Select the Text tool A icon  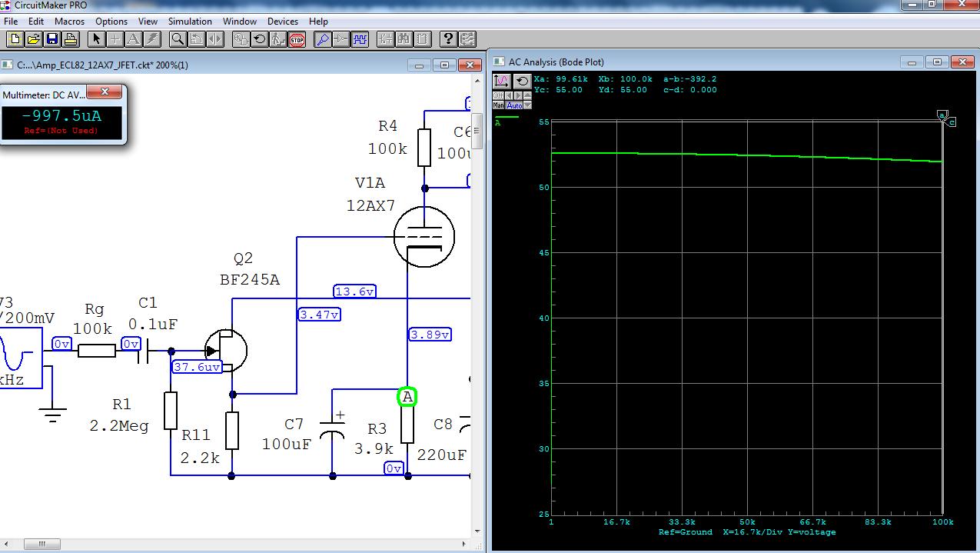[134, 38]
